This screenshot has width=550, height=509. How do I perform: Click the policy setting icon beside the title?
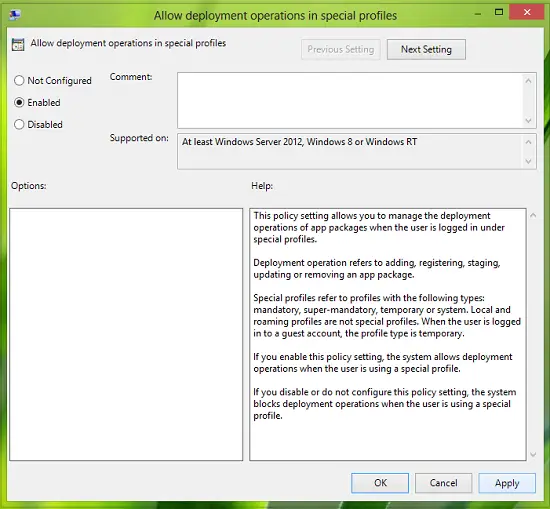point(18,45)
